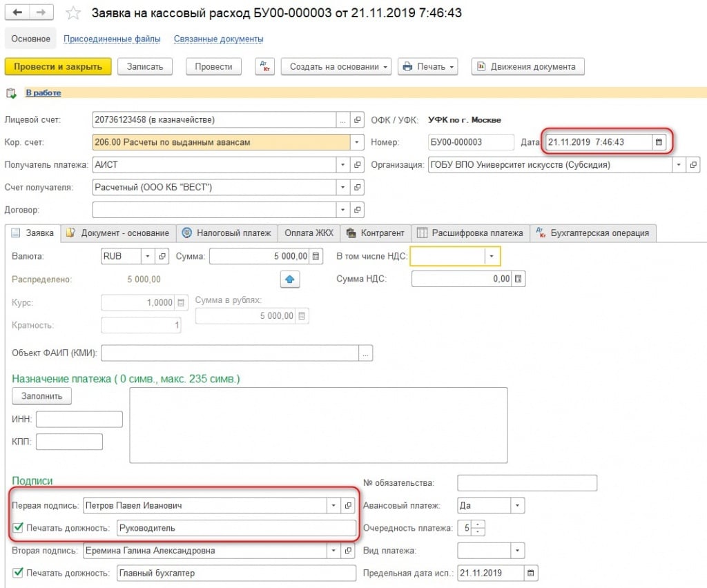Expand Авансовый платеж dropdown
The height and width of the screenshot is (588, 707).
pyautogui.click(x=517, y=506)
